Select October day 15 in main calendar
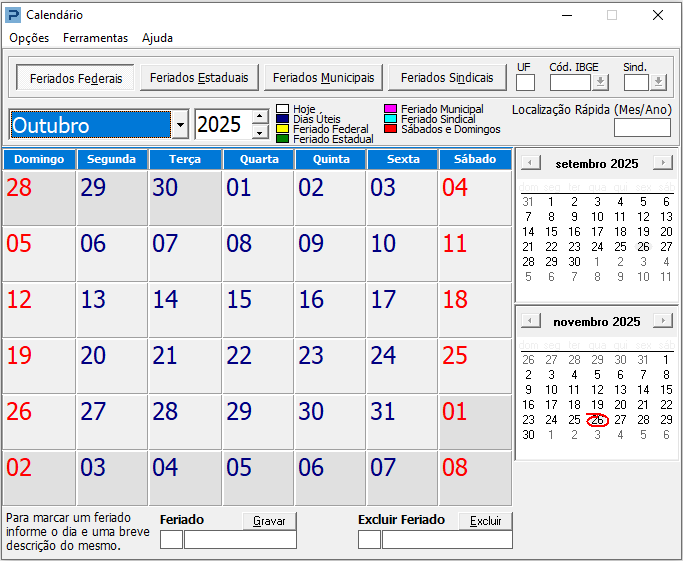 [258, 310]
